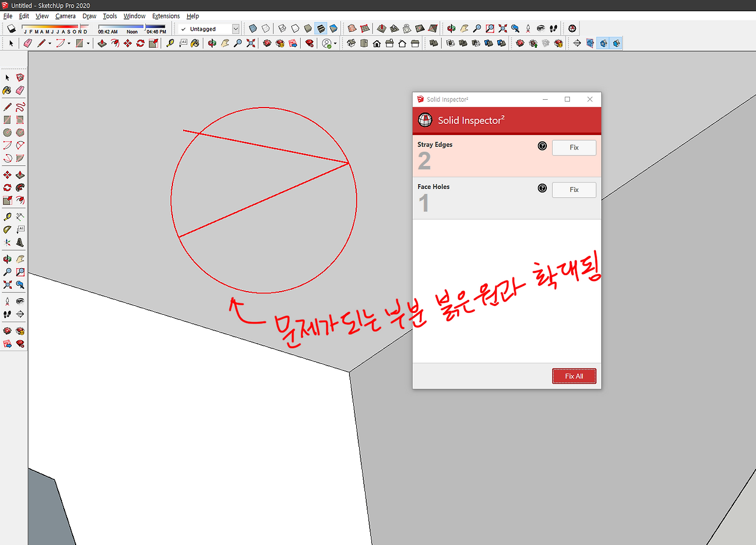Select the Circle tool in the left toolbar
Image resolution: width=756 pixels, height=545 pixels.
point(8,132)
